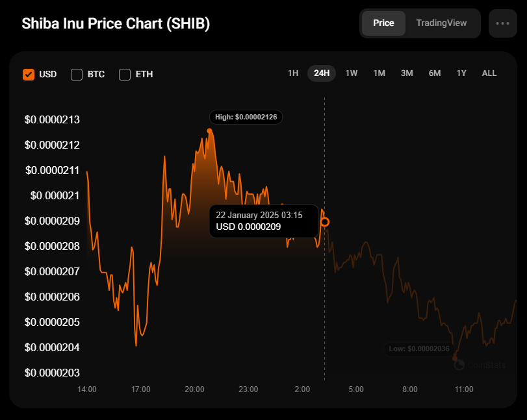Click the High $0.00002126 marker label
527x420 pixels.
pyautogui.click(x=246, y=117)
